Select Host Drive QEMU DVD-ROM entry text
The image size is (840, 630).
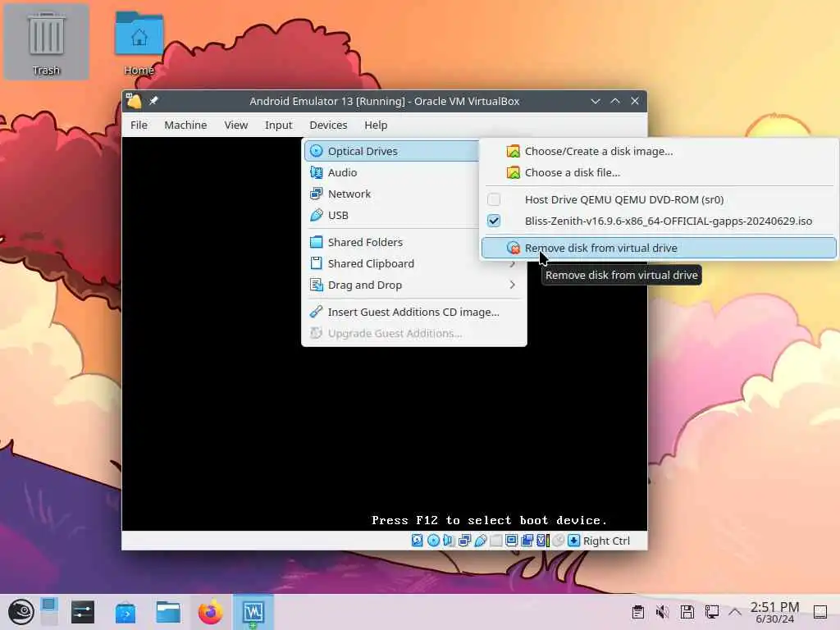[624, 199]
